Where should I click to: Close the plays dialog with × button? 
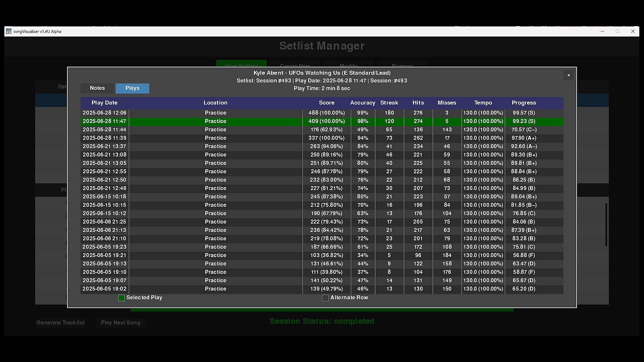tap(569, 75)
